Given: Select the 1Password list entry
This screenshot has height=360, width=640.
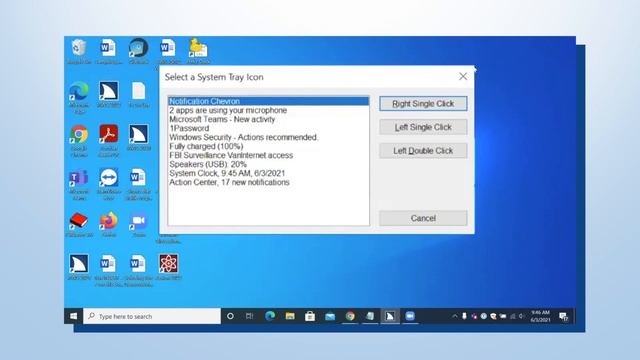Looking at the screenshot, I should pos(269,128).
